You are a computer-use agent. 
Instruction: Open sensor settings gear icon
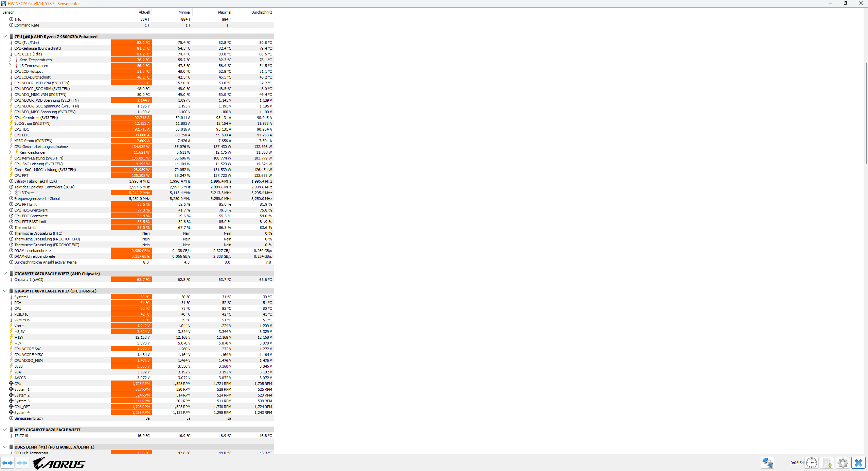tap(843, 463)
